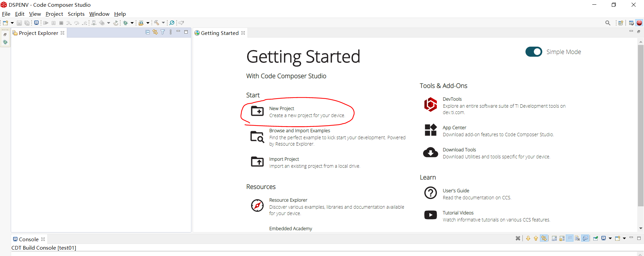The image size is (644, 256).
Task: Close the Project Explorer view tab
Action: coord(62,33)
